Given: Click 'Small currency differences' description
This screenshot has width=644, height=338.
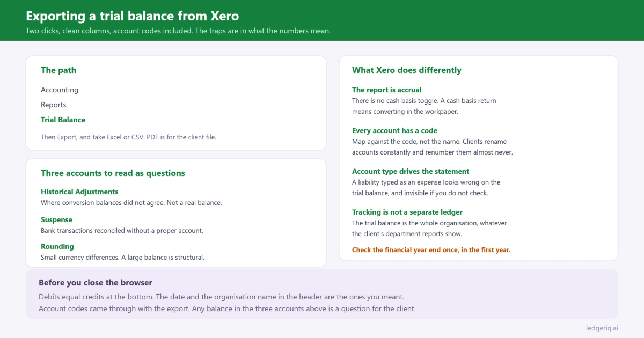Looking at the screenshot, I should [122, 258].
